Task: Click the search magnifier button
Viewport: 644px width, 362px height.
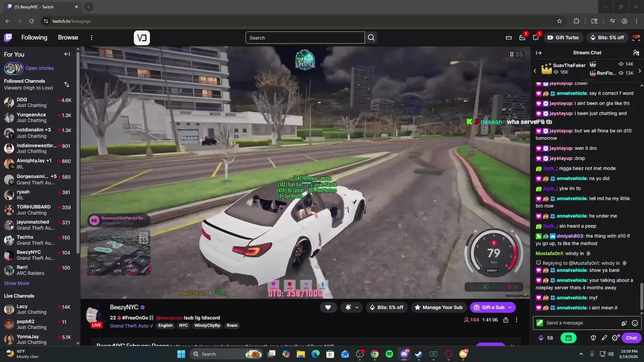Action: pos(371,38)
